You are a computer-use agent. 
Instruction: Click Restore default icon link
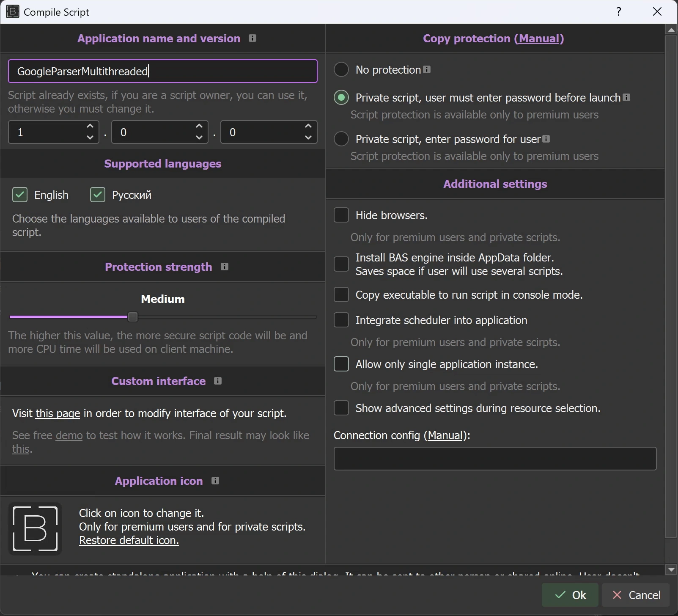click(x=129, y=540)
